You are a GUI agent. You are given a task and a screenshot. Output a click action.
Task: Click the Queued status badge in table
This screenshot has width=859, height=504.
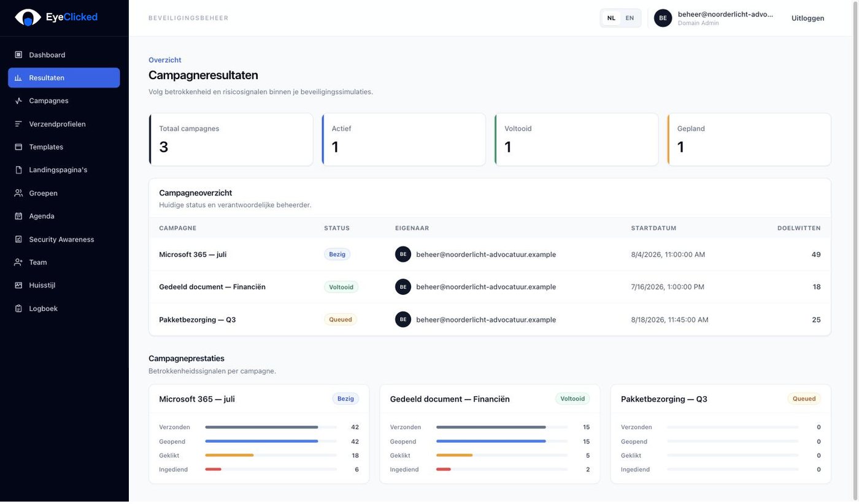pyautogui.click(x=341, y=319)
